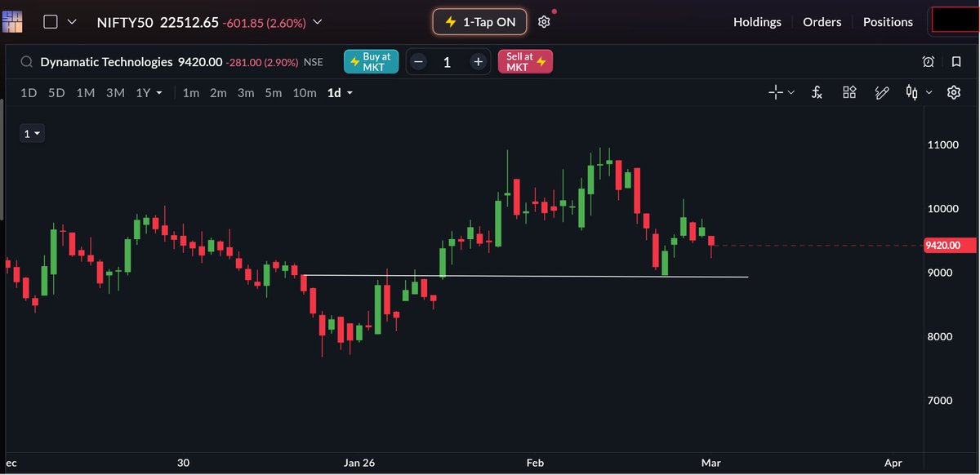This screenshot has width=980, height=475.
Task: Click the white horizontal support line
Action: pyautogui.click(x=524, y=276)
